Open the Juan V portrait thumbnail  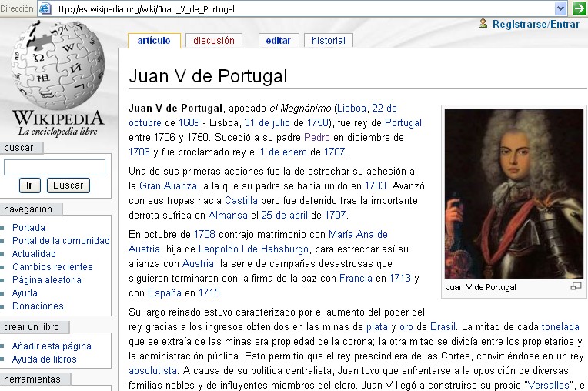tap(513, 193)
